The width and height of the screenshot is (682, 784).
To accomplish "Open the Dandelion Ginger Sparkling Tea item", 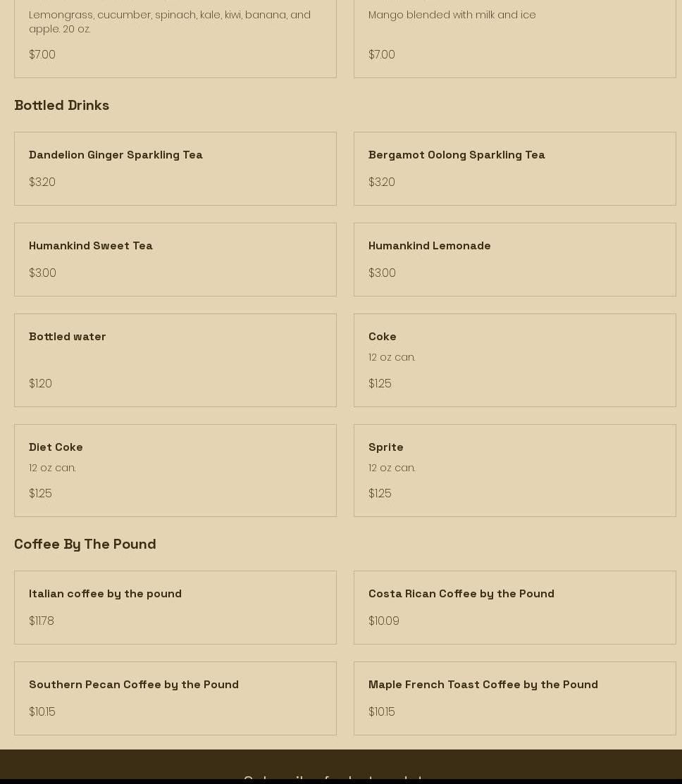I will (x=116, y=155).
